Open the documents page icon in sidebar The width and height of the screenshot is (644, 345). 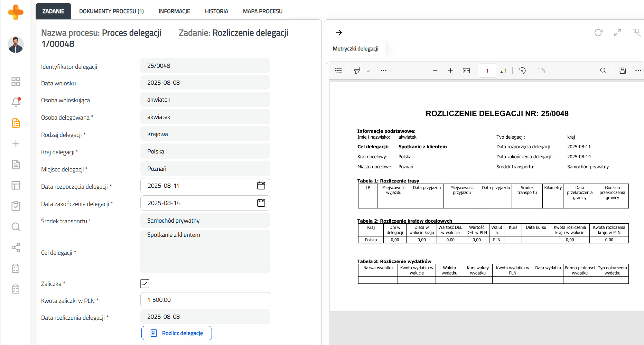coord(16,165)
